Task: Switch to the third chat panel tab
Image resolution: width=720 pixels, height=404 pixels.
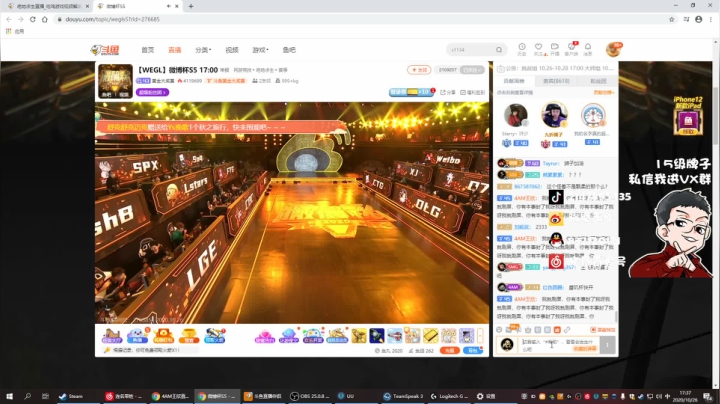Action: pyautogui.click(x=598, y=81)
